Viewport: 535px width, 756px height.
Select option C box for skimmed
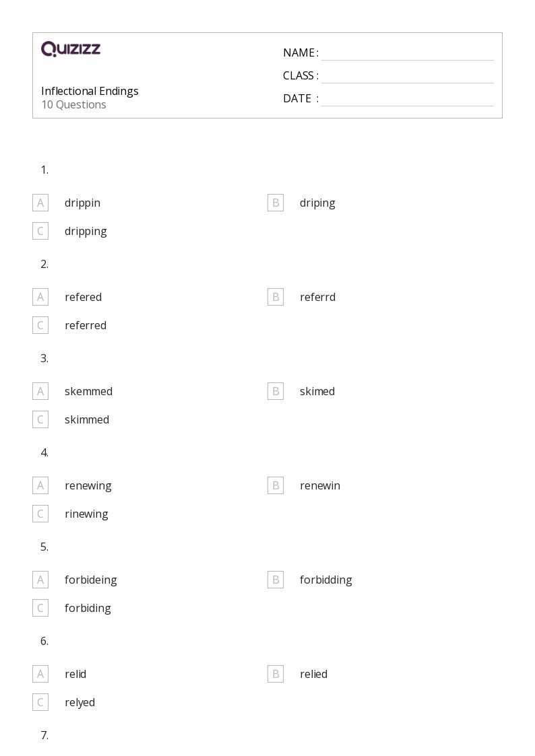point(40,419)
